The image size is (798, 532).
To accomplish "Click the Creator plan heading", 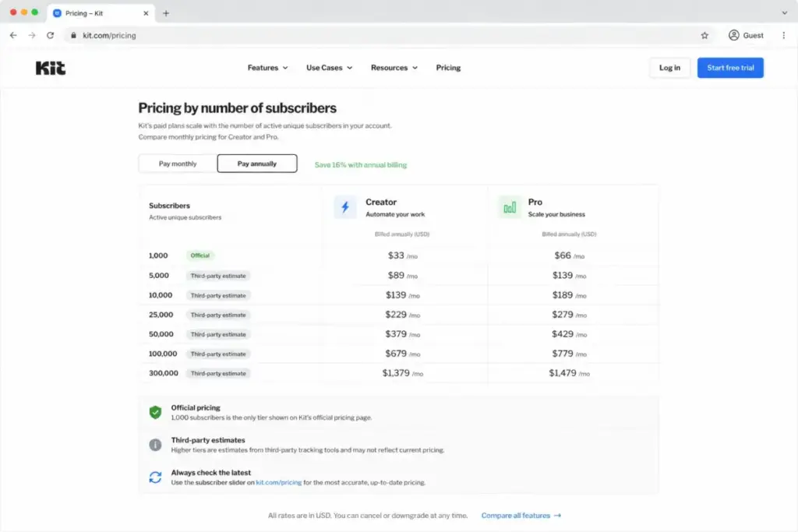I will [x=380, y=202].
